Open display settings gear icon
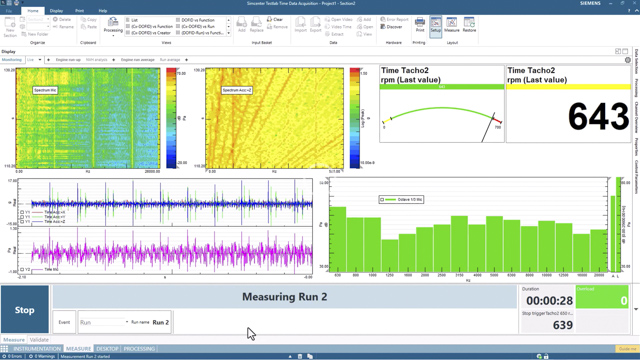The height and width of the screenshot is (360, 640). tap(628, 60)
